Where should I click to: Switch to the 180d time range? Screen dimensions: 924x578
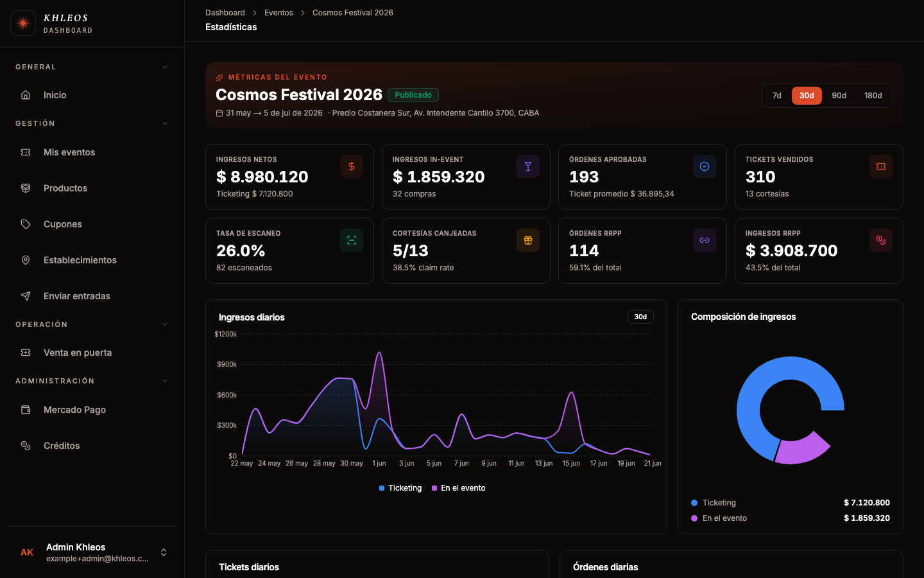(873, 96)
